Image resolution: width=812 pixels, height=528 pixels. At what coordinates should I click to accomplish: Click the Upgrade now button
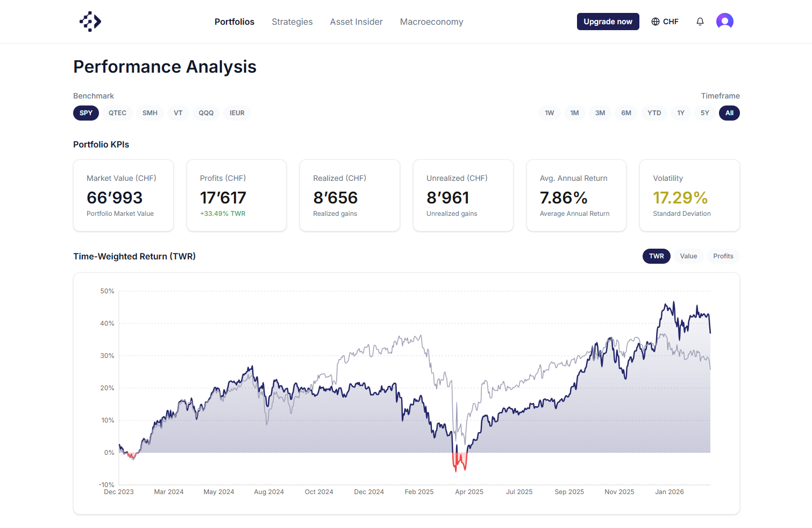[608, 22]
